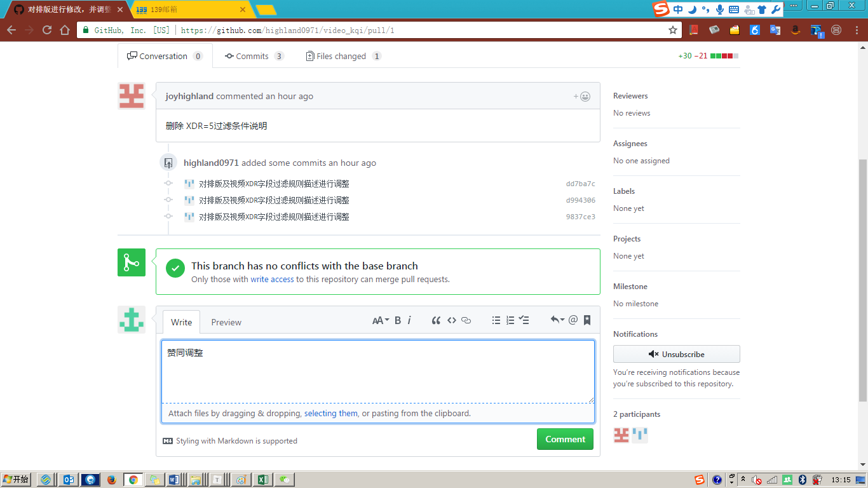Click the URL address bar
The image size is (868, 488).
pyautogui.click(x=380, y=30)
